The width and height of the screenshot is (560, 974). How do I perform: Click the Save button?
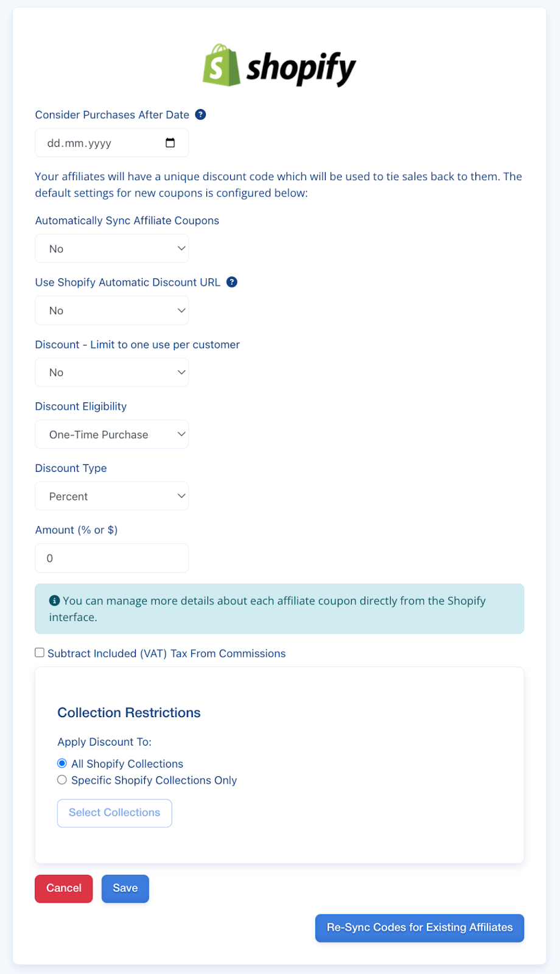[125, 888]
